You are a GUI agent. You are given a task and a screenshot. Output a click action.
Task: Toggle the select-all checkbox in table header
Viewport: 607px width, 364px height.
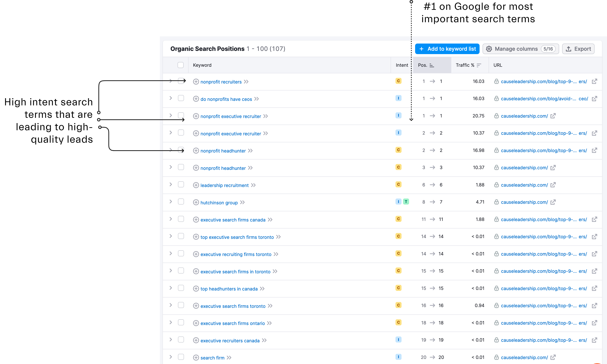(x=181, y=65)
